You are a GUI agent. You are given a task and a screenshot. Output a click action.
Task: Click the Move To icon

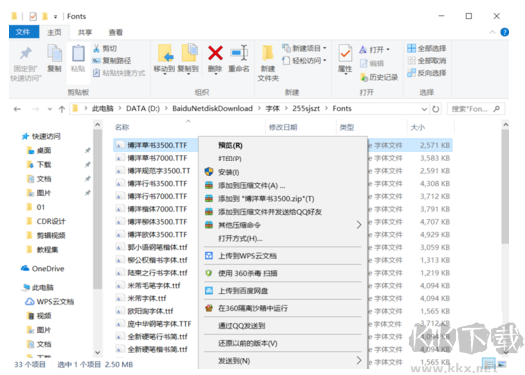[x=165, y=54]
